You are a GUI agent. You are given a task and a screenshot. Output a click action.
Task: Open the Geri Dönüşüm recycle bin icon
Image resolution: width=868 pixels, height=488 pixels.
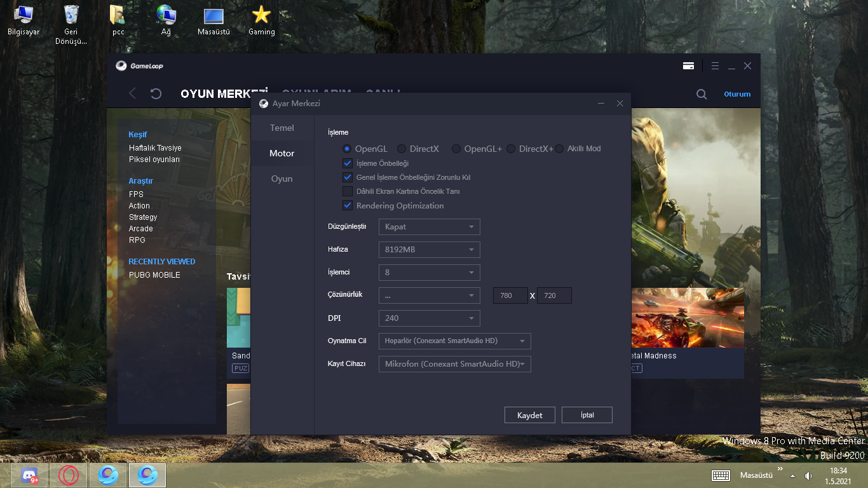click(71, 24)
